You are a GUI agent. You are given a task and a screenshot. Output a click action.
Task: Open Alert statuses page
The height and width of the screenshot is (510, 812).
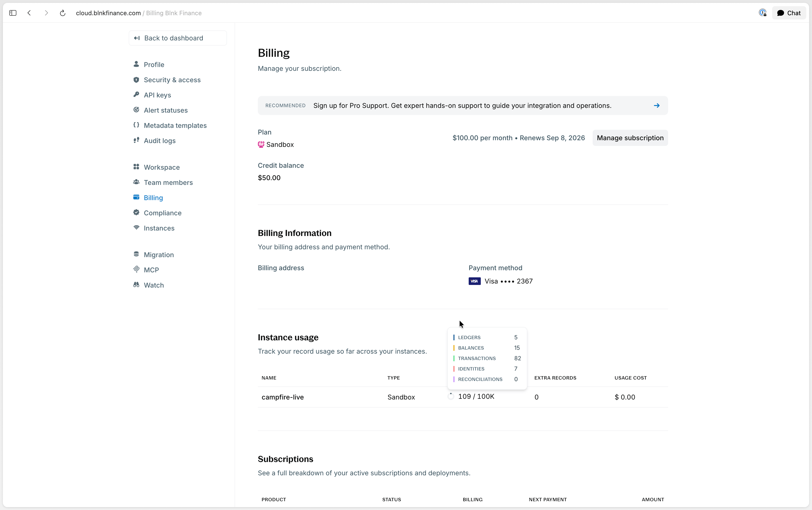pyautogui.click(x=166, y=110)
